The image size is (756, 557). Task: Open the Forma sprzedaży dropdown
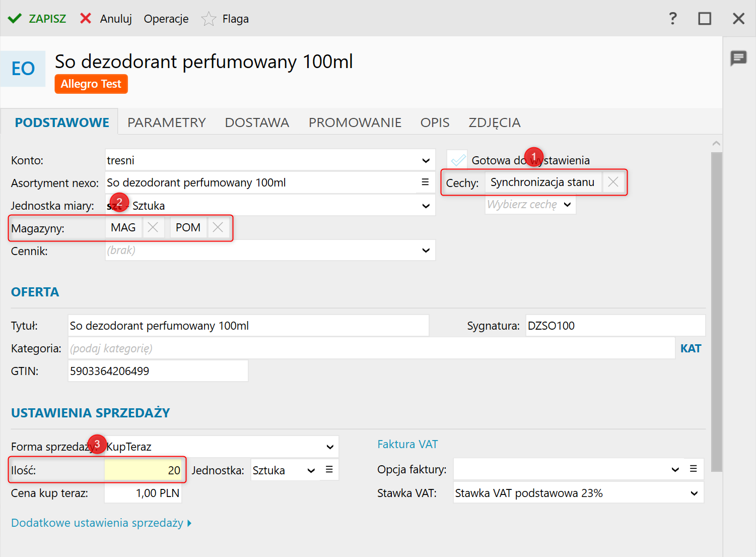[x=330, y=447]
